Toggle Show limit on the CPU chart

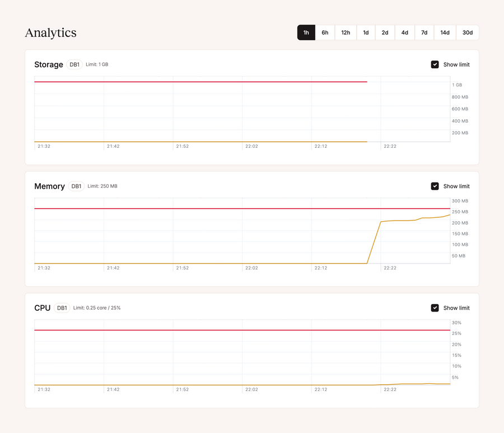pos(435,308)
